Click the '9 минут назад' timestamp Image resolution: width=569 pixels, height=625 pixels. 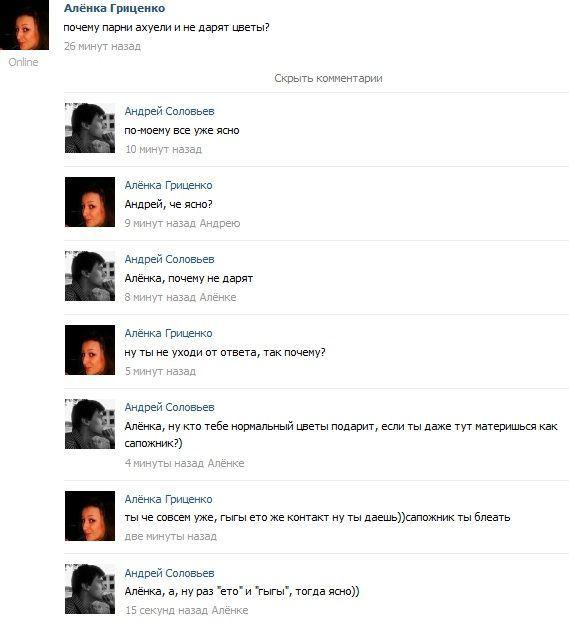coord(160,223)
